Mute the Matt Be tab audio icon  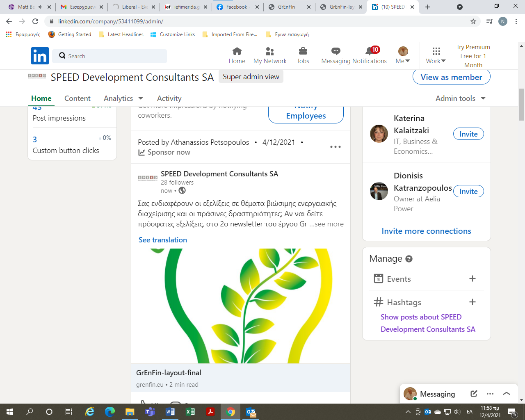point(40,7)
